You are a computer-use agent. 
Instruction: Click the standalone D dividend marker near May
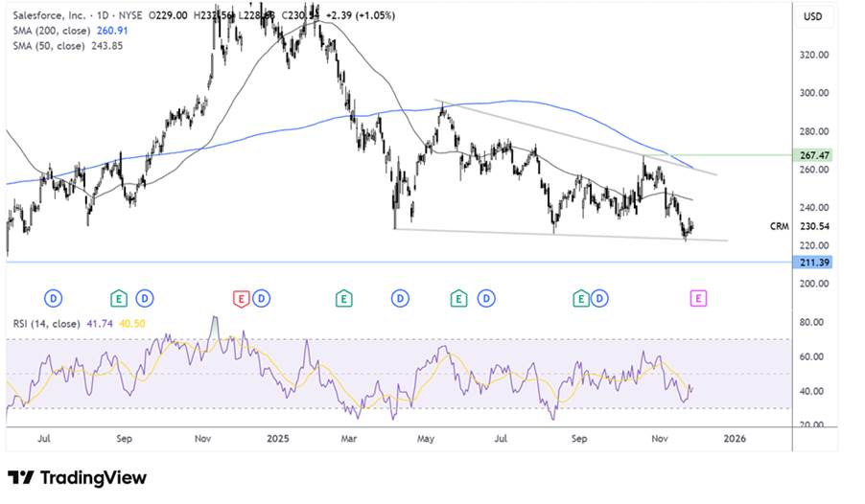pyautogui.click(x=400, y=299)
